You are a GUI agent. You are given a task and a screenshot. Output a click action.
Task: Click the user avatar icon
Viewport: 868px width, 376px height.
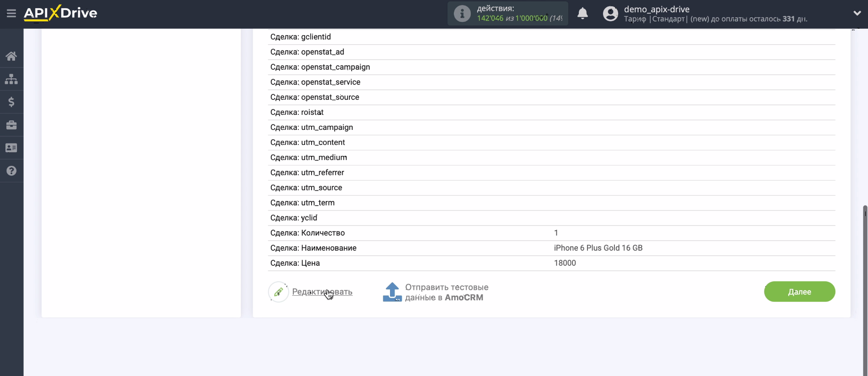[610, 14]
